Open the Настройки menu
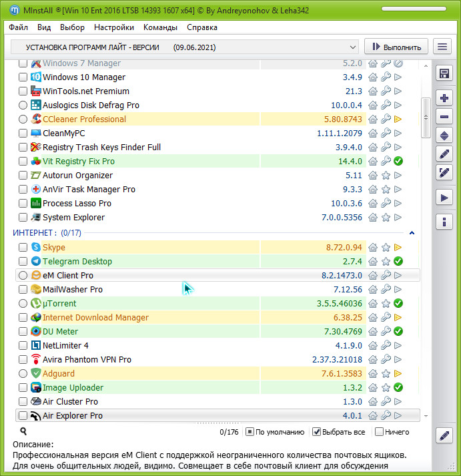The width and height of the screenshot is (461, 476). pos(114,27)
